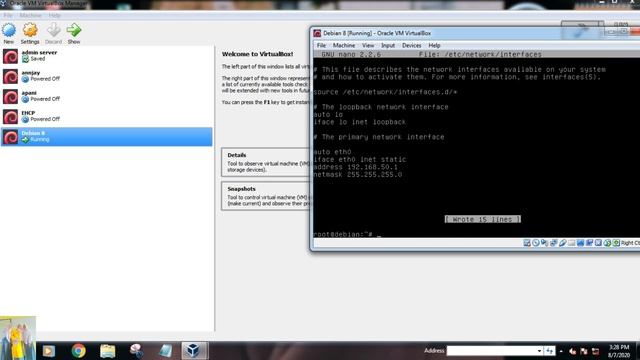
Task: Select the apani virtual machine
Action: pyautogui.click(x=107, y=96)
